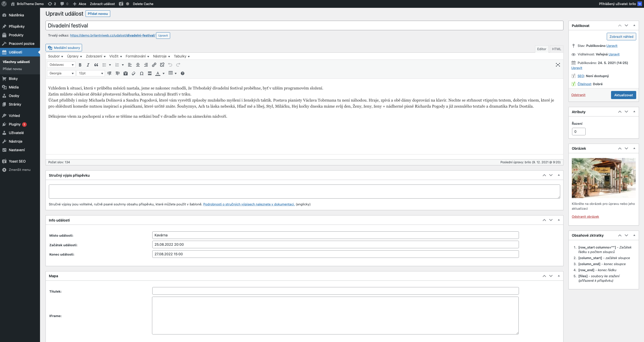Open the text color picker arrow

[x=164, y=73]
